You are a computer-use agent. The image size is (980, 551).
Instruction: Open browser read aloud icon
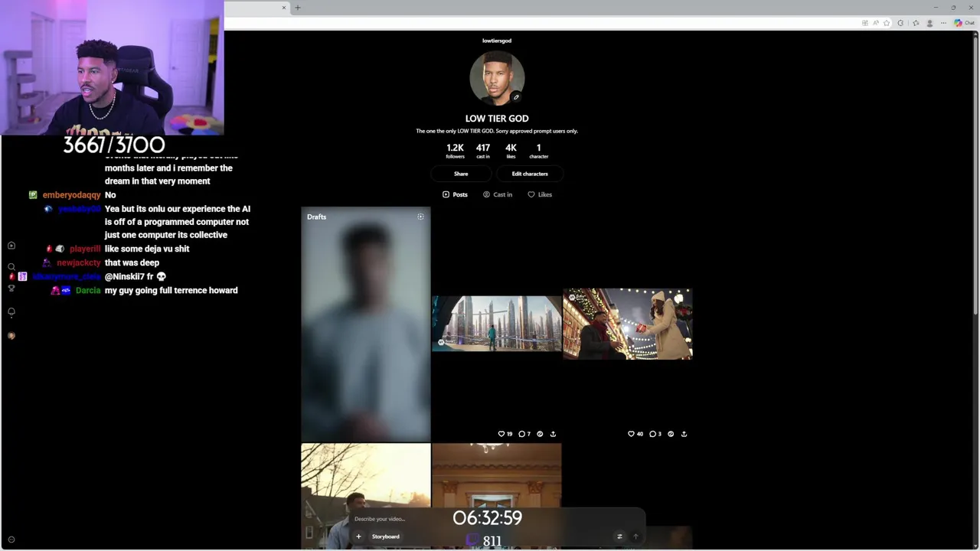(x=876, y=23)
